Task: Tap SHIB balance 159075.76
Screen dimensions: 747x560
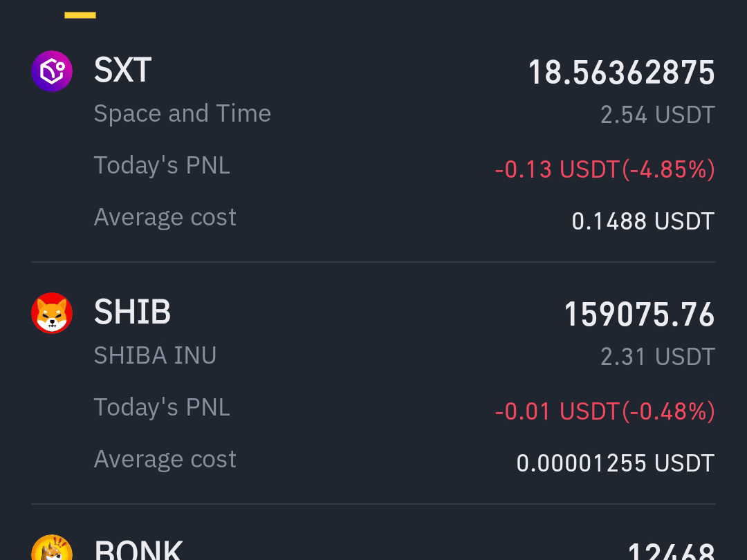Action: tap(639, 315)
